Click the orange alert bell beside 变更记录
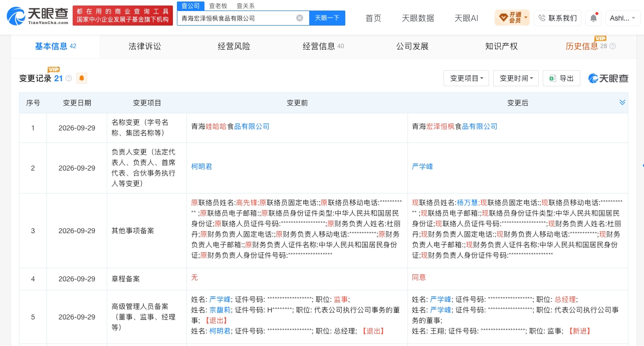Screen dimensions: 644x346 82,78
